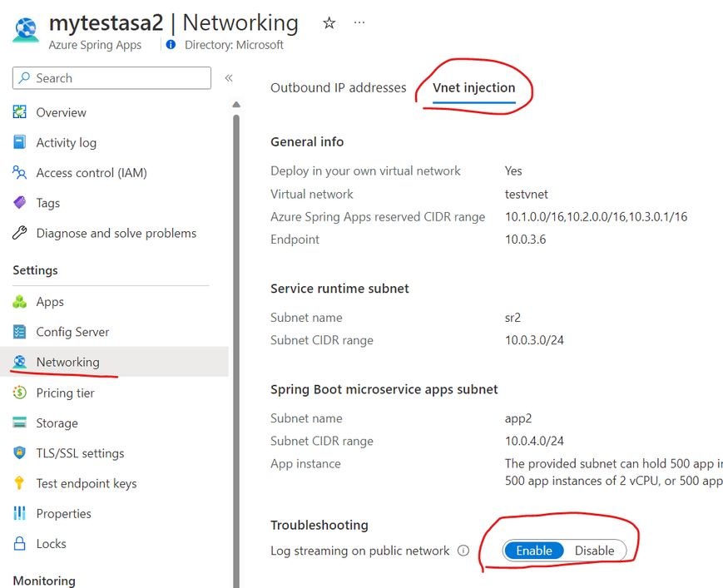This screenshot has height=588, width=723.
Task: Focus the sidebar Search field
Action: coord(111,78)
